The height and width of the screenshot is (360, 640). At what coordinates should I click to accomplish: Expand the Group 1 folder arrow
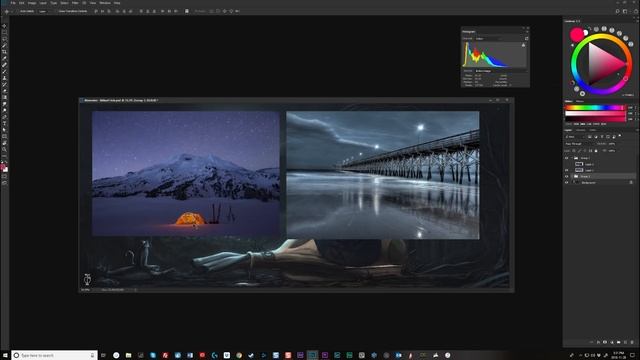pyautogui.click(x=571, y=158)
